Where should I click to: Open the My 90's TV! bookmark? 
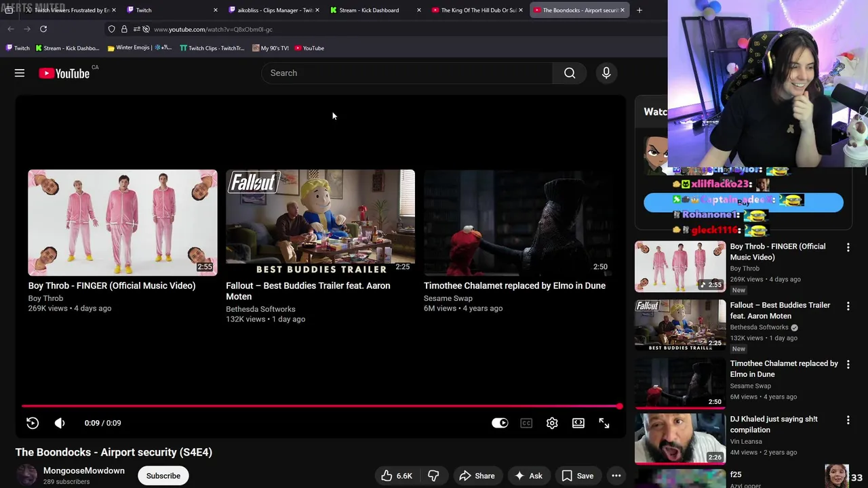270,48
